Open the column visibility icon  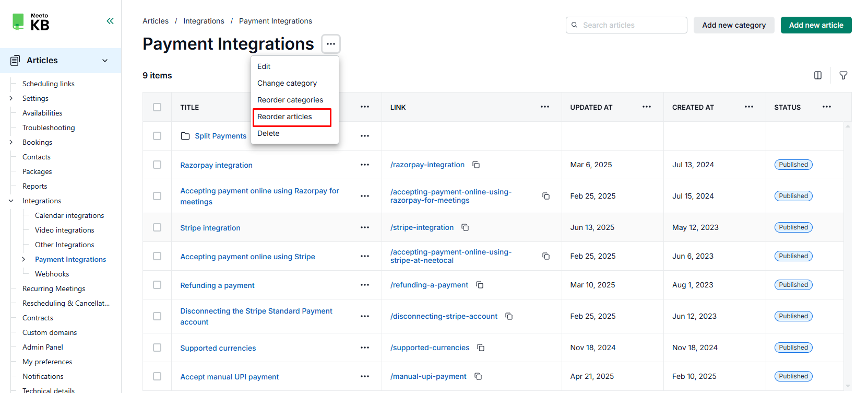(818, 75)
